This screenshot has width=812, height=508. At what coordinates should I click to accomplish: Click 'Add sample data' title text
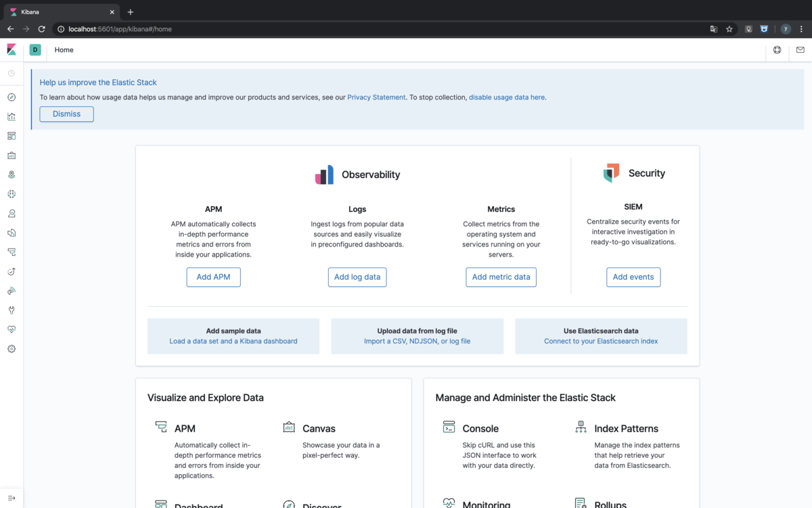pos(233,331)
